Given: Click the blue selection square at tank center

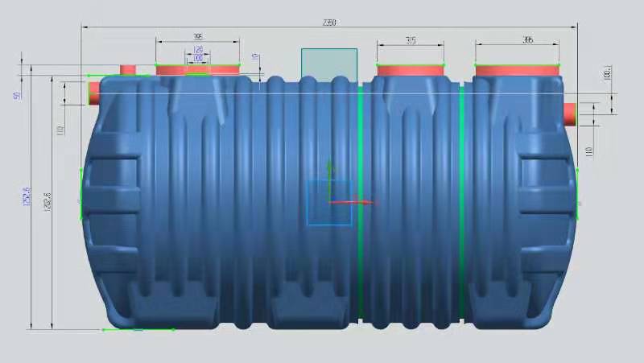Looking at the screenshot, I should coord(329,203).
